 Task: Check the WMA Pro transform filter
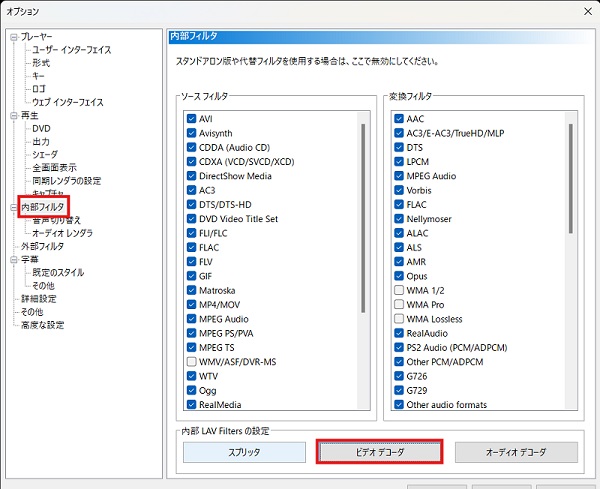400,304
